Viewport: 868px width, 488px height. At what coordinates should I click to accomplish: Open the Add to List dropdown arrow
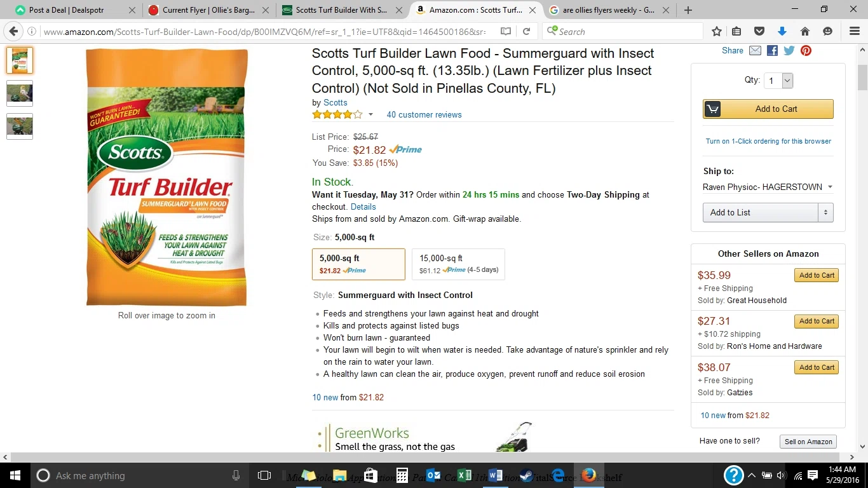[825, 212]
